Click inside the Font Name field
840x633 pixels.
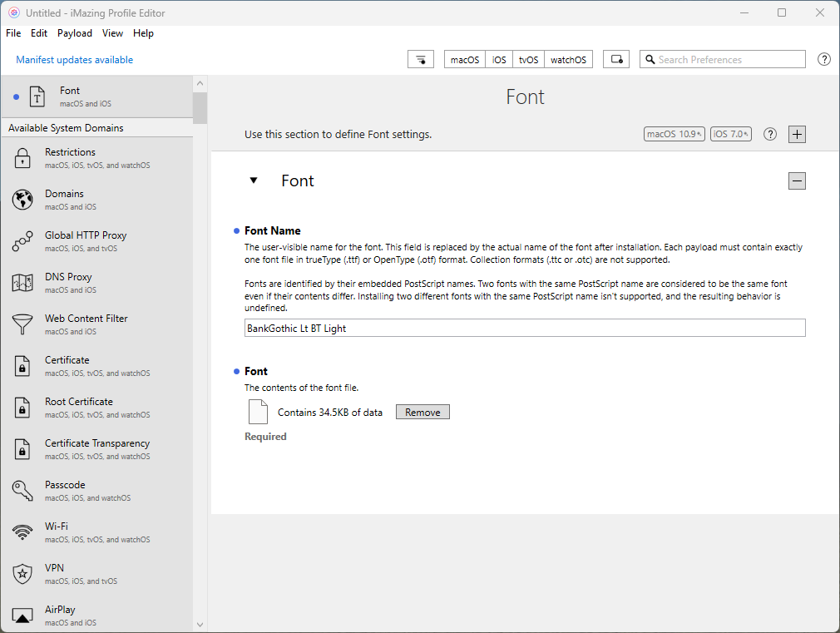pyautogui.click(x=524, y=328)
